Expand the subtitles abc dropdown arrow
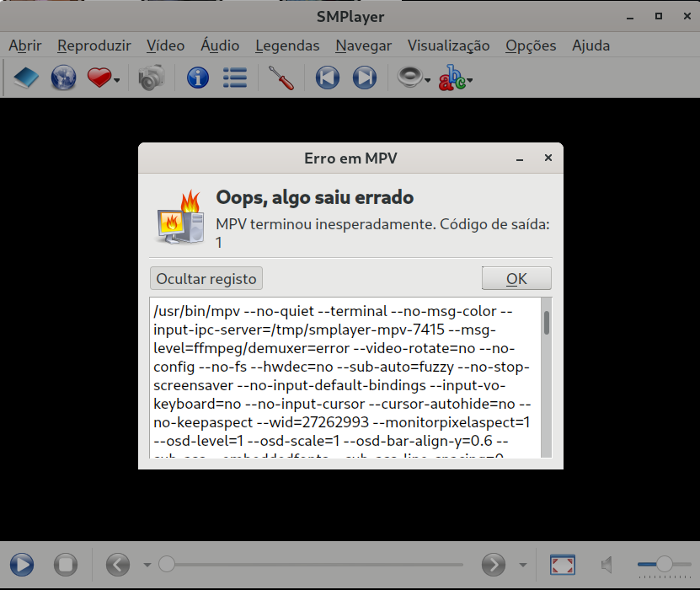 469,81
